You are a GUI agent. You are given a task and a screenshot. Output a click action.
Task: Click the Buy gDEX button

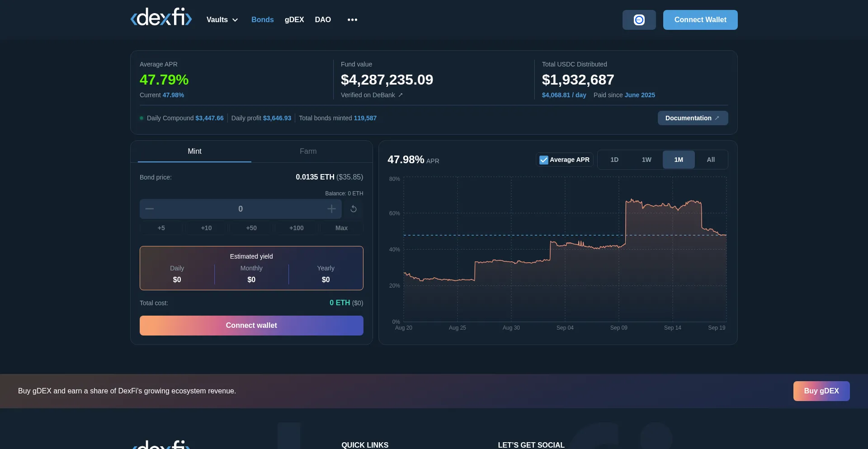[x=821, y=391]
